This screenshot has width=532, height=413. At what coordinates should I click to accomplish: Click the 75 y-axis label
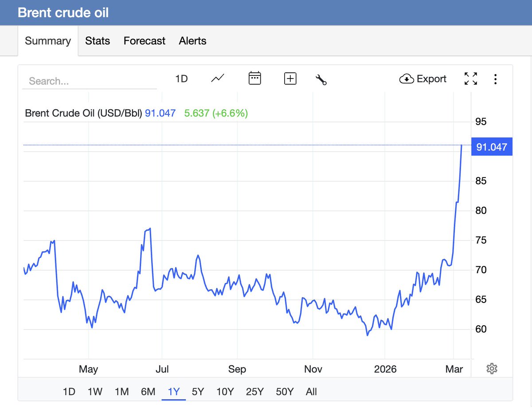(481, 240)
